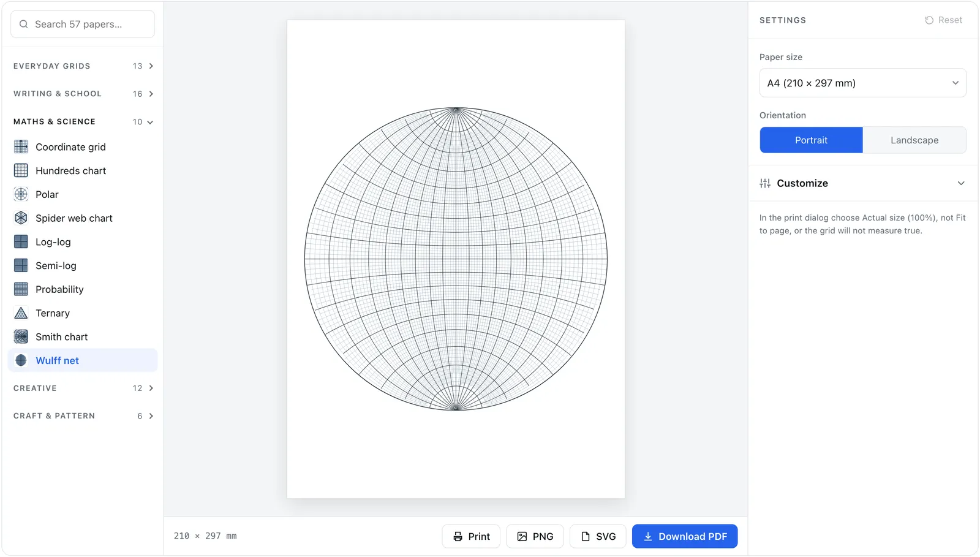Viewport: 980px width, 557px height.
Task: Click the Ternary triangle icon
Action: point(21,313)
